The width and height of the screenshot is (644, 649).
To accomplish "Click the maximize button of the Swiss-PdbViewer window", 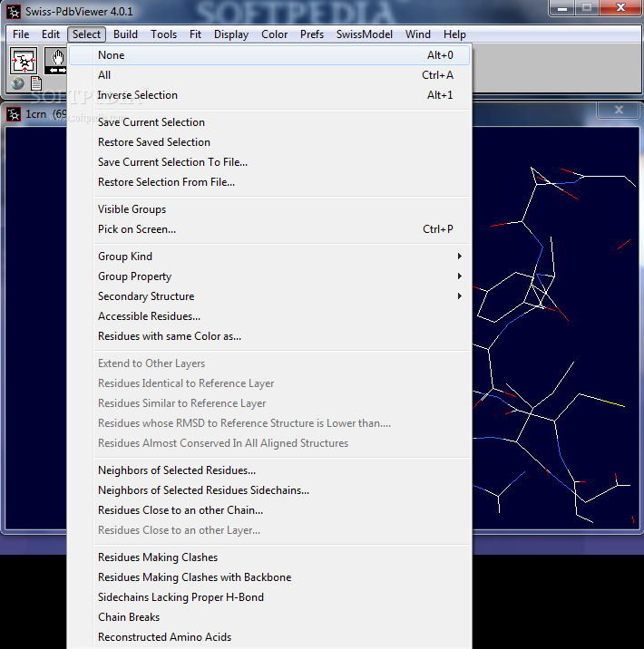I will pos(587,8).
